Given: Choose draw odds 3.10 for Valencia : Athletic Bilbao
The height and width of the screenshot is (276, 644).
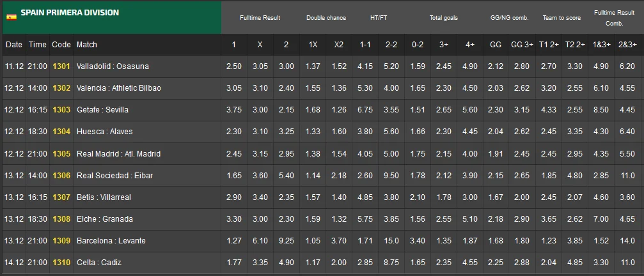Looking at the screenshot, I should click(260, 88).
